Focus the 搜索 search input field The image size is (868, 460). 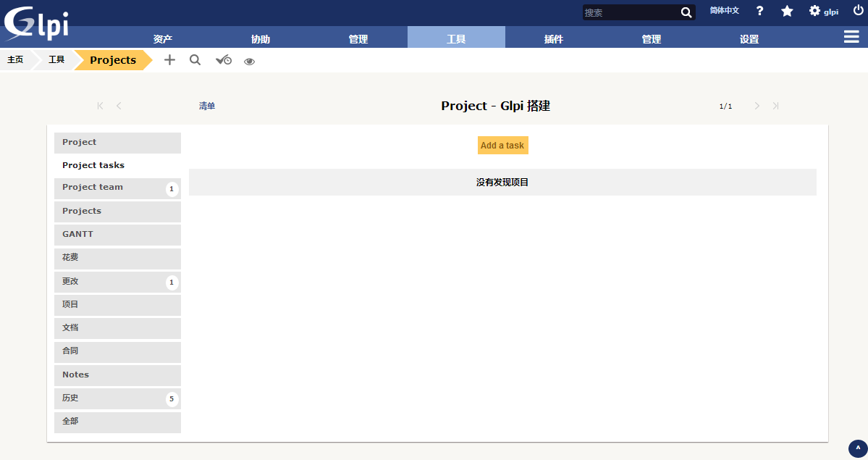pyautogui.click(x=631, y=12)
